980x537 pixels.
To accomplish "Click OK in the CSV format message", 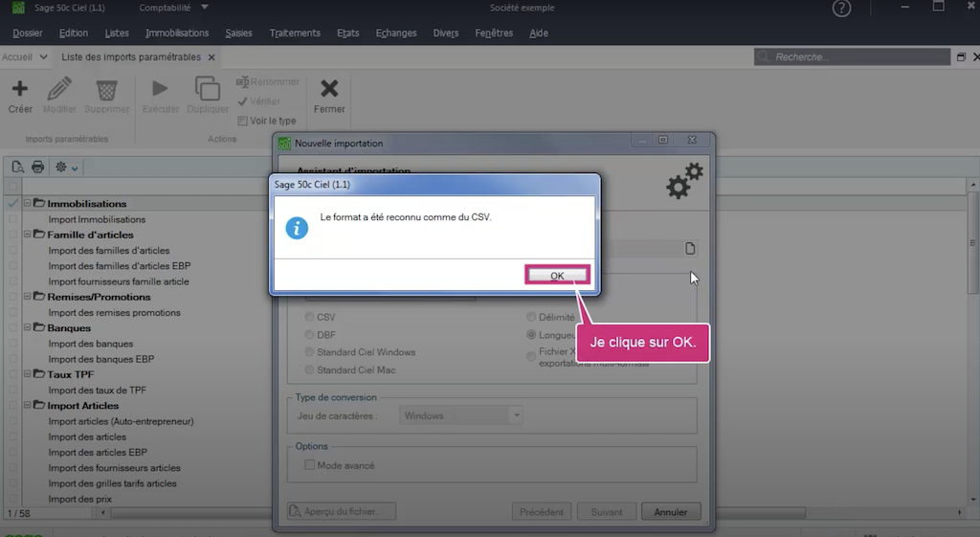I will click(557, 275).
